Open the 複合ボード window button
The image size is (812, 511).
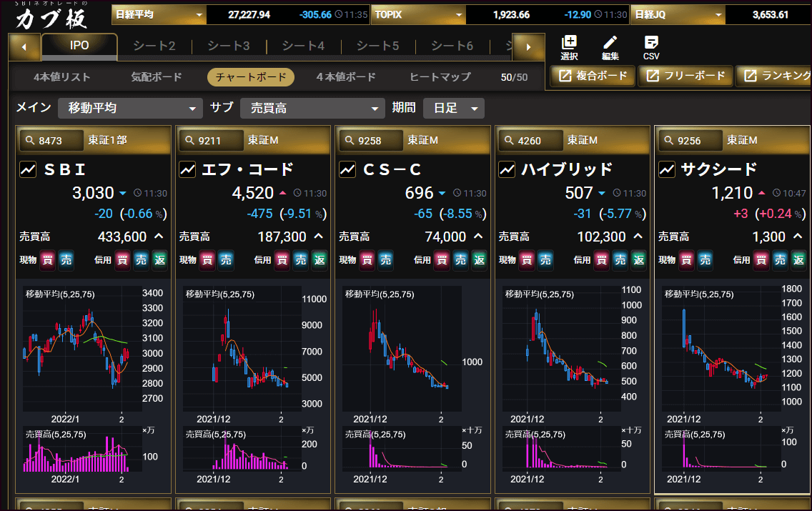point(593,76)
